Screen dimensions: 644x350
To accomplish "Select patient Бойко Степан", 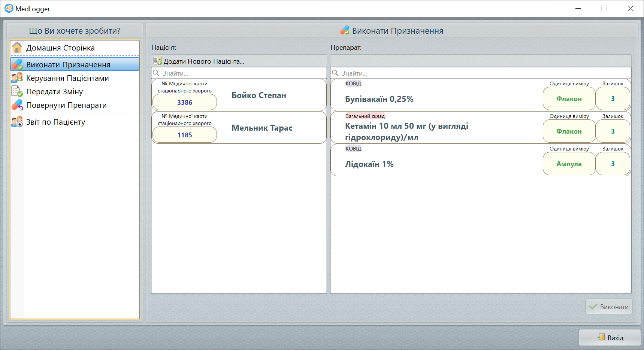I will [x=258, y=95].
